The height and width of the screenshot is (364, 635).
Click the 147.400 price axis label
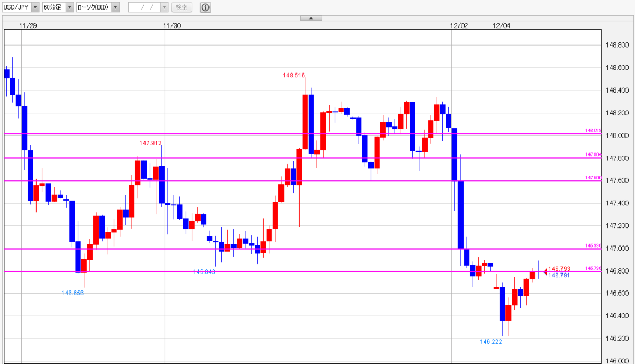click(616, 204)
